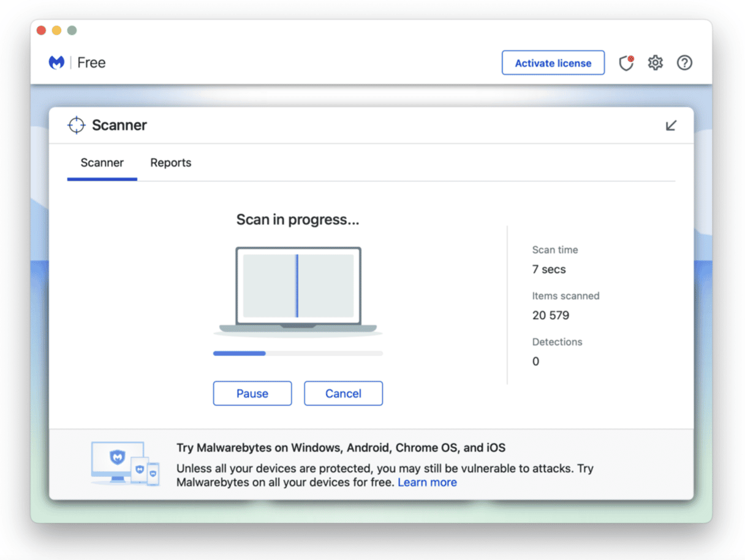This screenshot has width=745, height=560.
Task: Open Help via the question mark icon
Action: click(684, 62)
